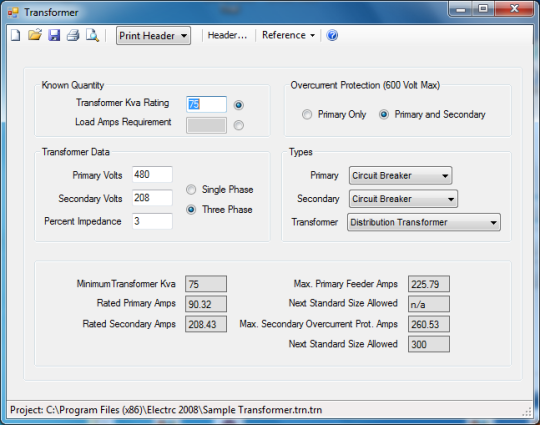Click the Header... toolbar button

click(227, 35)
